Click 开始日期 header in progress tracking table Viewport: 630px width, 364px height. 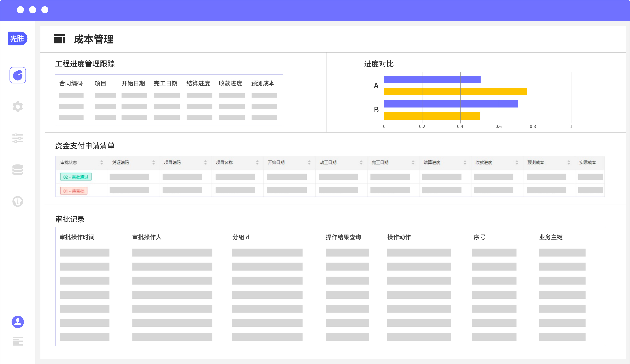click(x=133, y=83)
